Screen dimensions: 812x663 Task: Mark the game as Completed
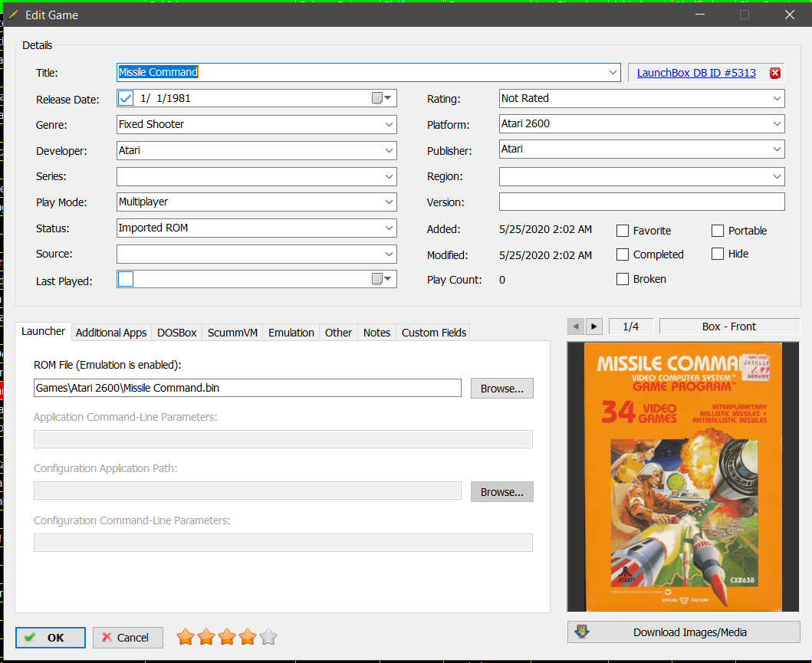623,254
